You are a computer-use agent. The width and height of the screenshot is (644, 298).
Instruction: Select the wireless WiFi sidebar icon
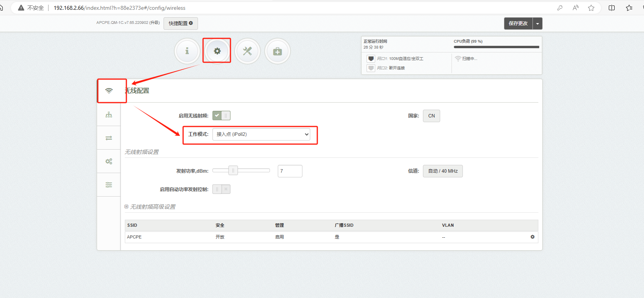[109, 91]
